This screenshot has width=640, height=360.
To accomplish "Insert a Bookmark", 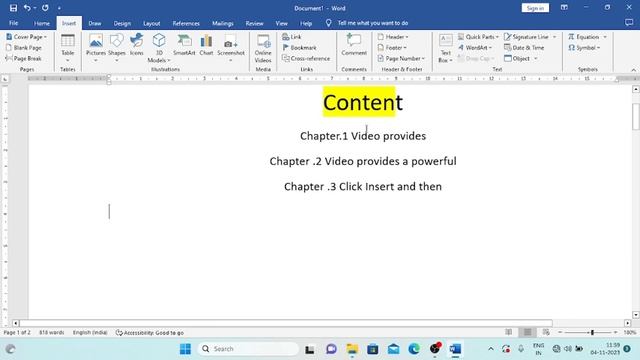I will coord(299,48).
